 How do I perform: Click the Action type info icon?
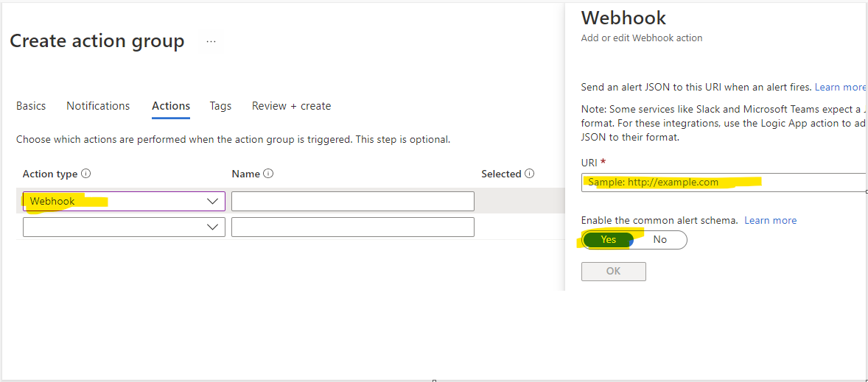86,174
